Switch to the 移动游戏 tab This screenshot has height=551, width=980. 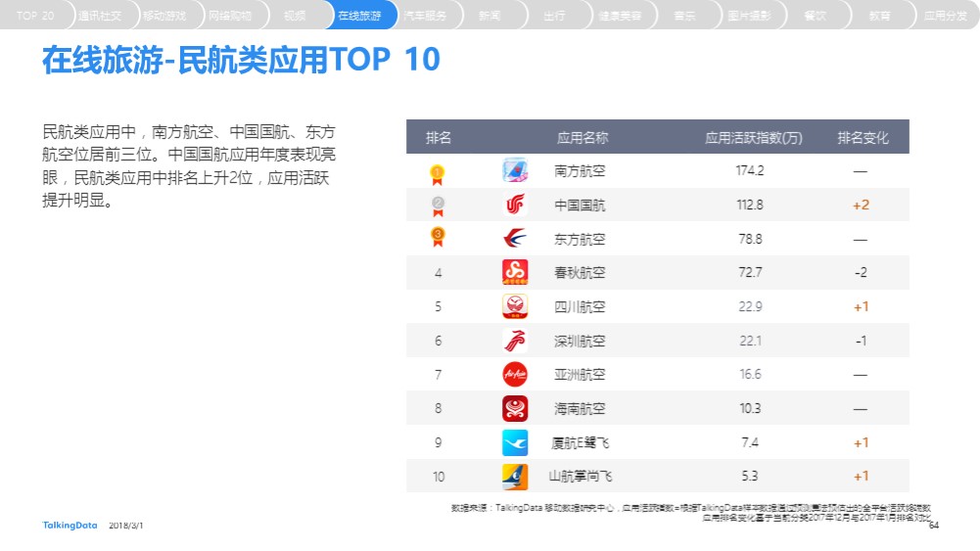[164, 15]
